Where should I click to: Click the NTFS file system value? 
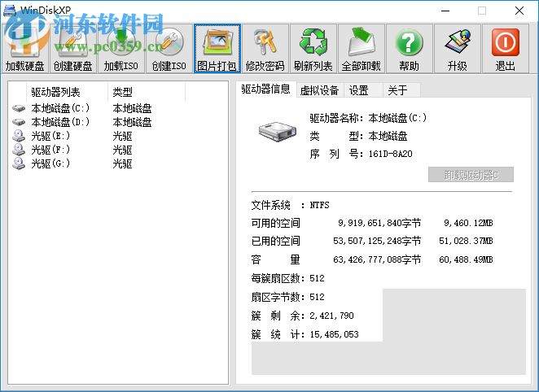tap(320, 205)
